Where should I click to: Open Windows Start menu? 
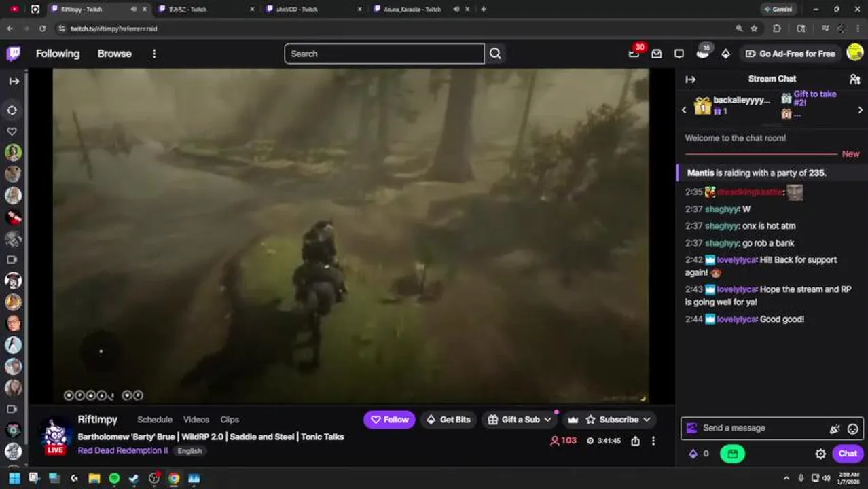(14, 479)
